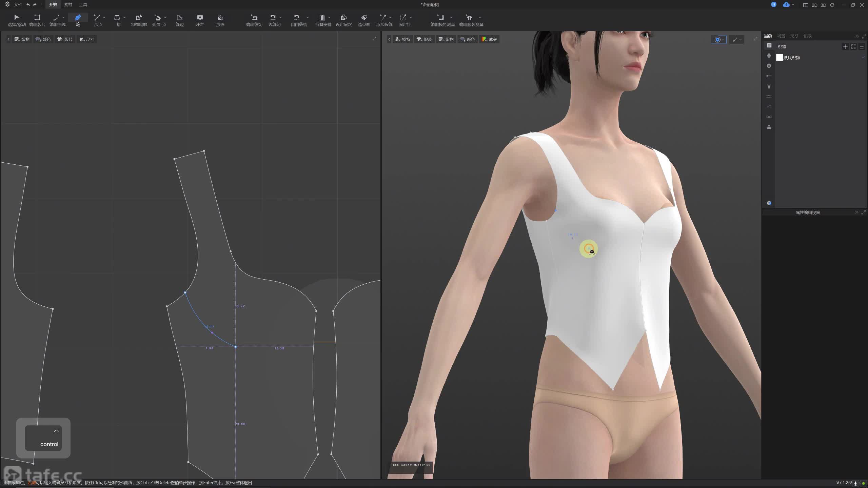
Task: Click the blue cube icon in side panel
Action: (769, 203)
